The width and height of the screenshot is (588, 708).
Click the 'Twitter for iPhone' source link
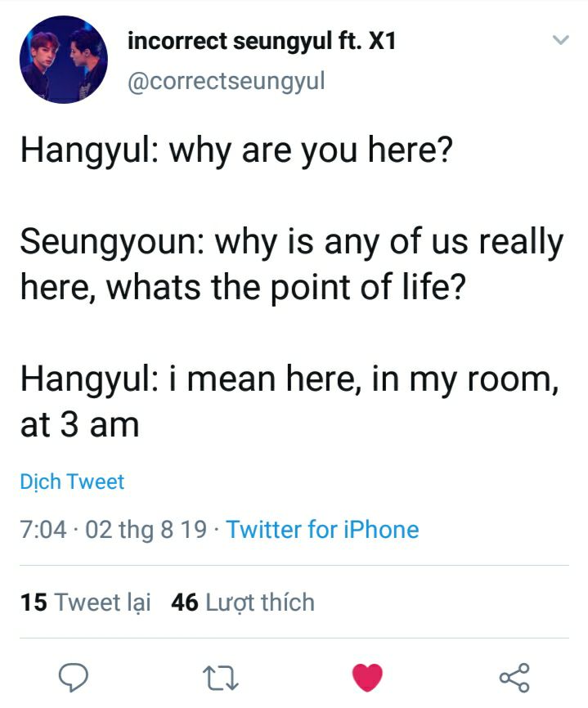click(x=322, y=529)
